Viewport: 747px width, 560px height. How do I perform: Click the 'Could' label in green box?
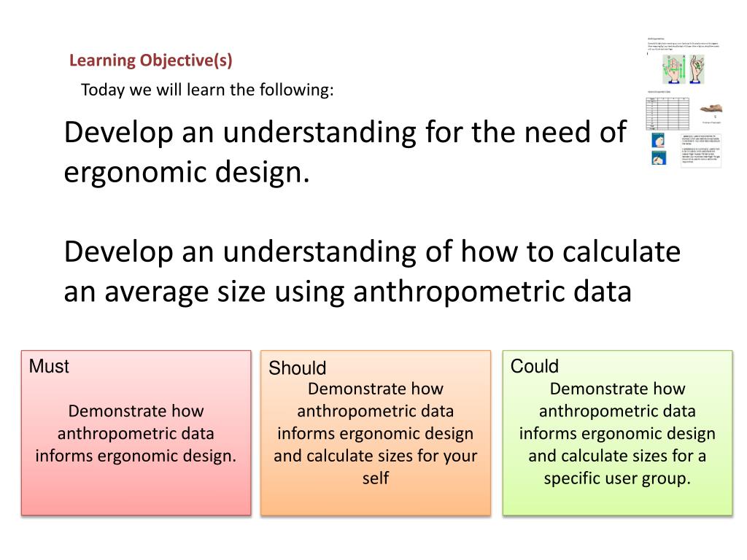click(x=535, y=366)
